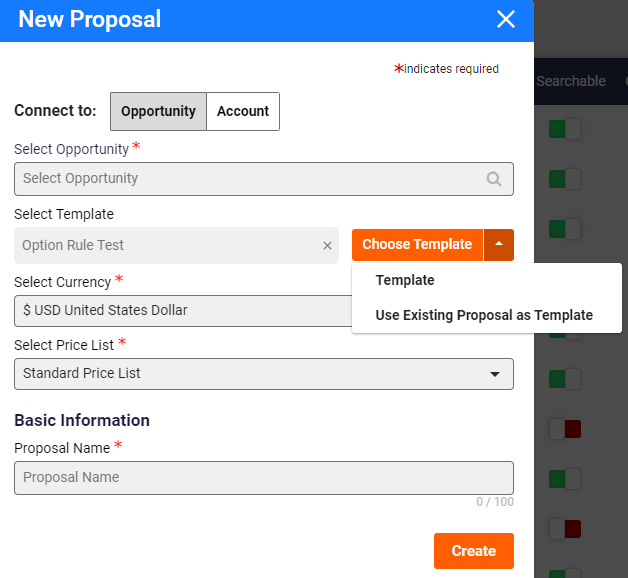The height and width of the screenshot is (578, 628).
Task: Click the Select Opportunity search field
Action: 264,179
